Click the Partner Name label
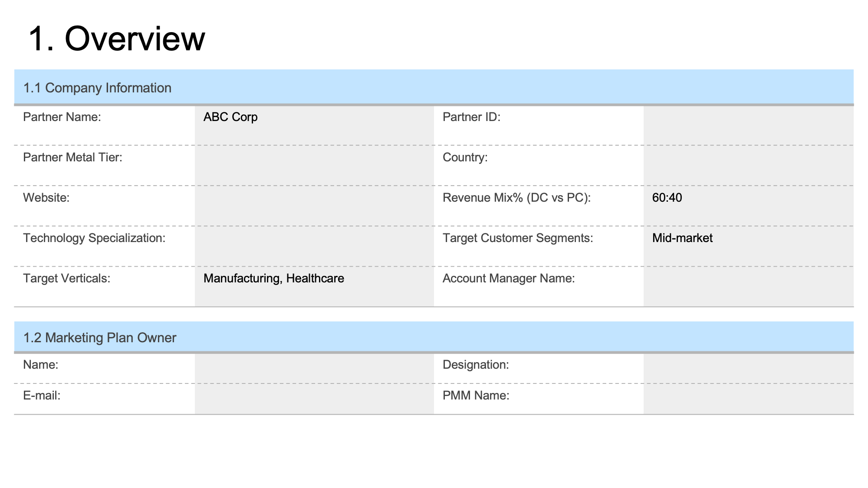The height and width of the screenshot is (488, 868). pos(62,117)
